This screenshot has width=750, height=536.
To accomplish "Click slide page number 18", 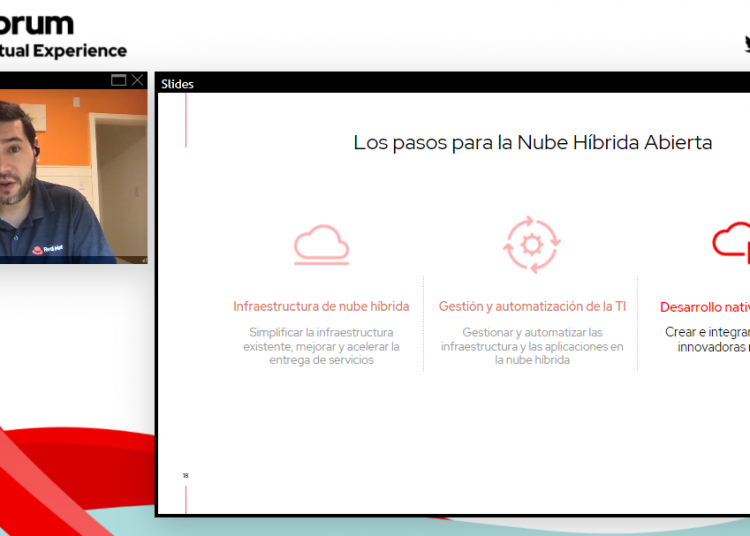I will tap(186, 475).
